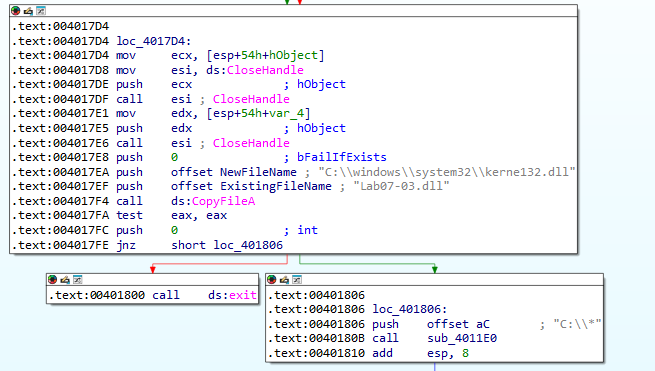Set node color for the exit call block
655x371 pixels.
[x=53, y=280]
